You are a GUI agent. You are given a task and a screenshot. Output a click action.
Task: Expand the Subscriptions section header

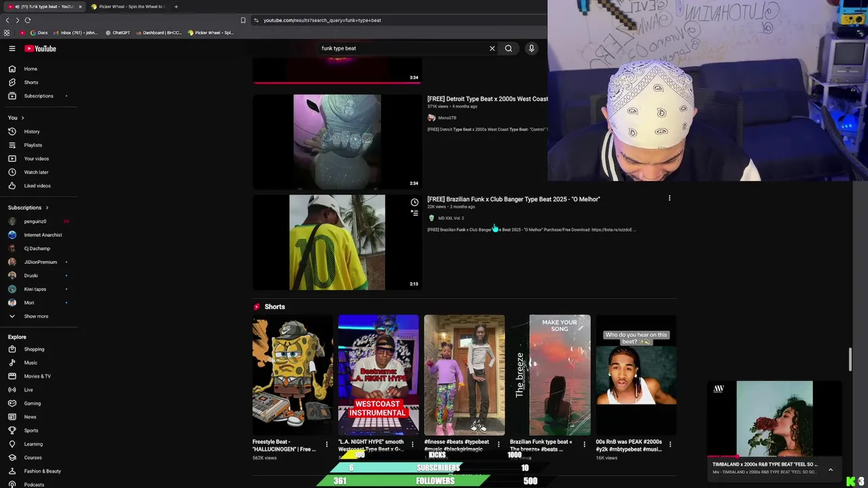pos(28,207)
